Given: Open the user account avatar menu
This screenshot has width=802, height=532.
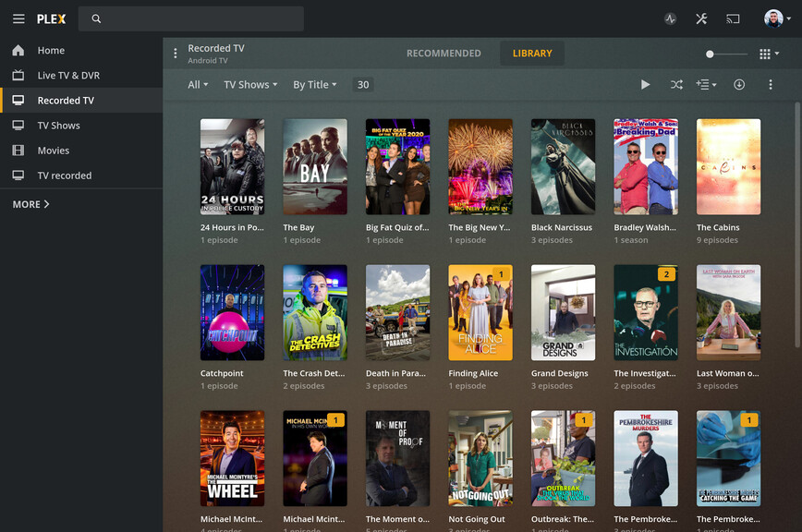Looking at the screenshot, I should [777, 18].
